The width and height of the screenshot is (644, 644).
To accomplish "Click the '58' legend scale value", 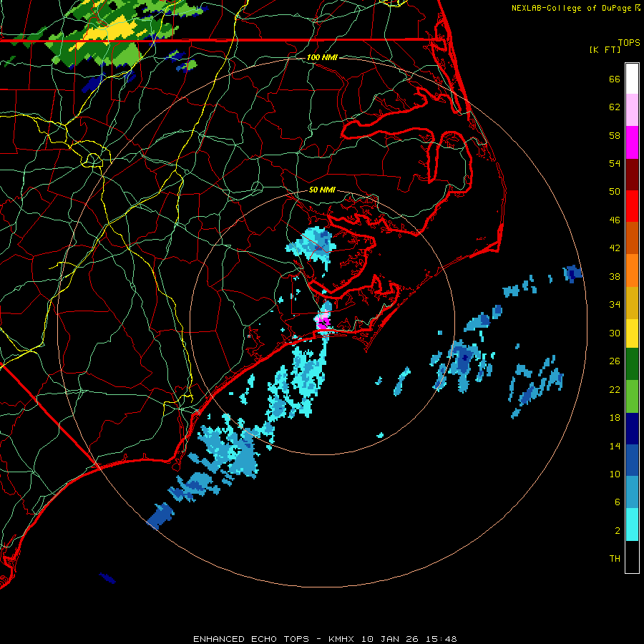I will (615, 135).
